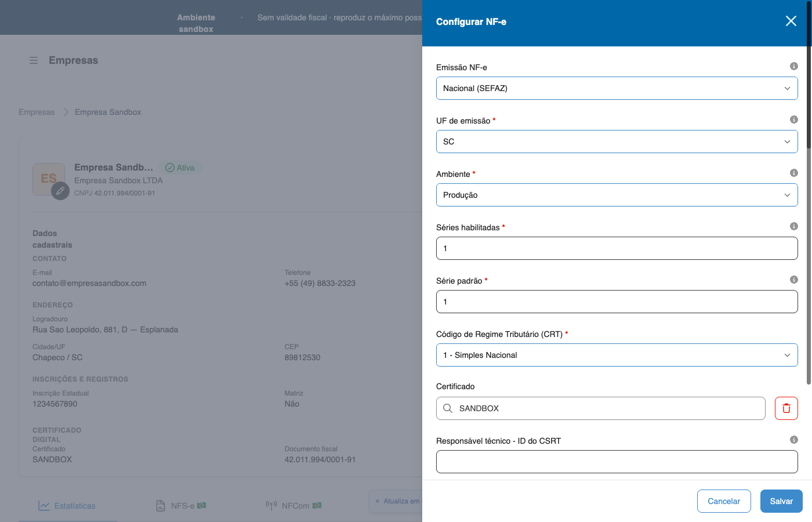Click the CEP value 89812530

(x=302, y=357)
